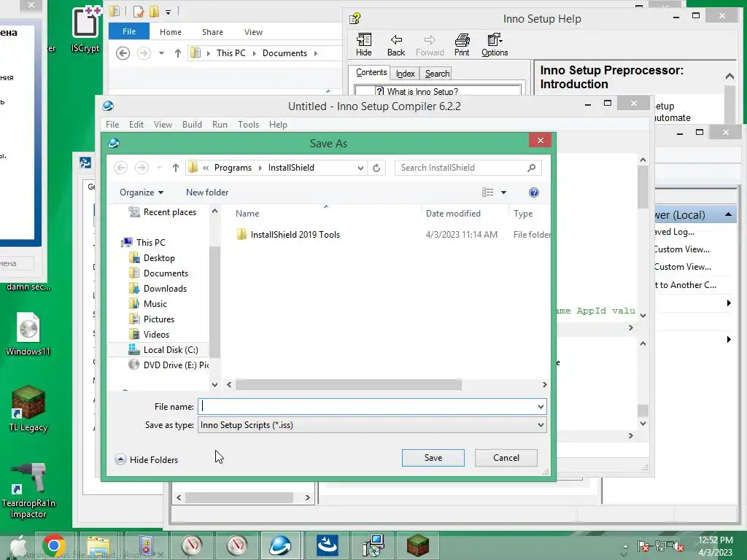Click the Minecraft block taskbar icon

tap(418, 545)
